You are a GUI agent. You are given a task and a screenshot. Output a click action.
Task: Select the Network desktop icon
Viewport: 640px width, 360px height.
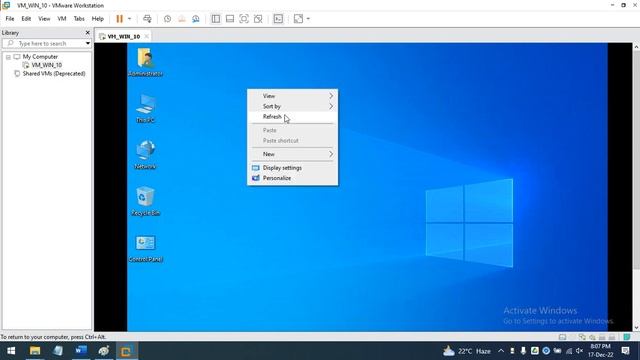tap(145, 155)
